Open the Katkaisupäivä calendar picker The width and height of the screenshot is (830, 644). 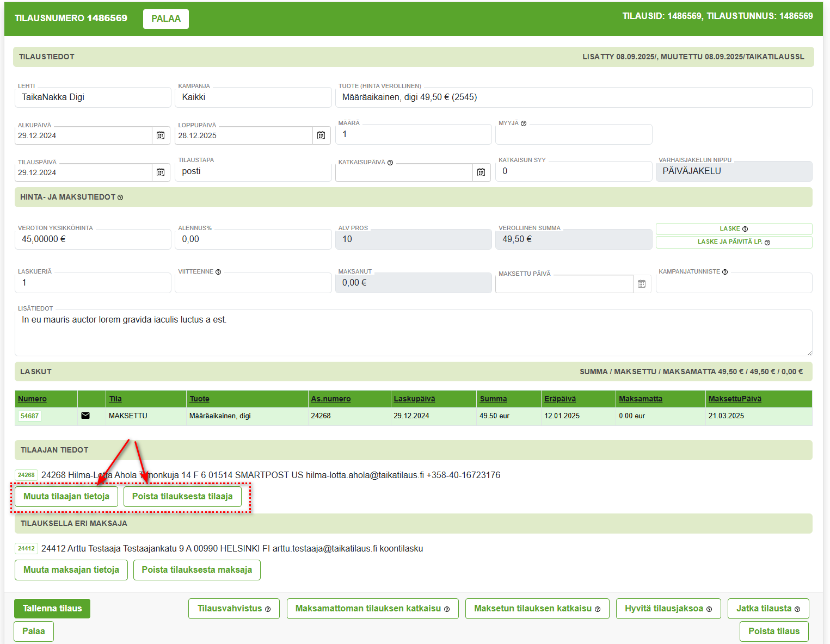point(481,172)
